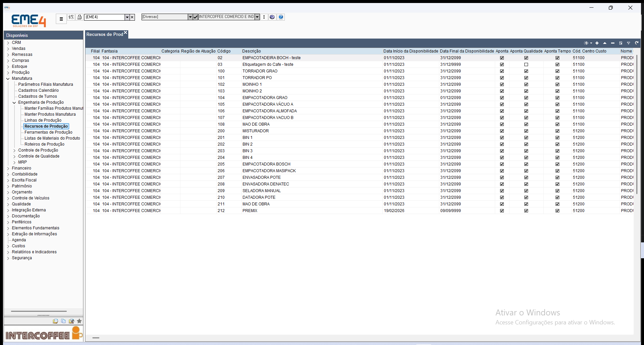
Task: Expand the Financeiro tree node
Action: click(8, 169)
